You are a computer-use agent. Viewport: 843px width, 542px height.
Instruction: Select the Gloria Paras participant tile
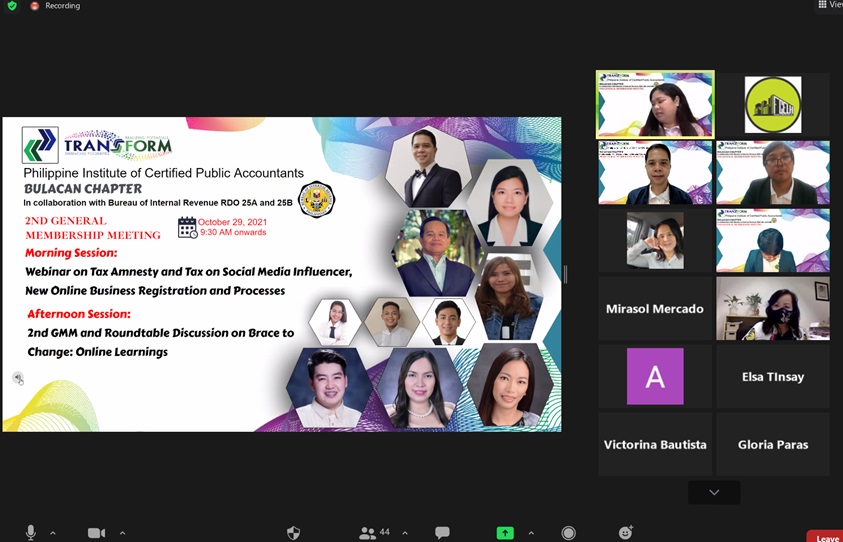(x=773, y=444)
